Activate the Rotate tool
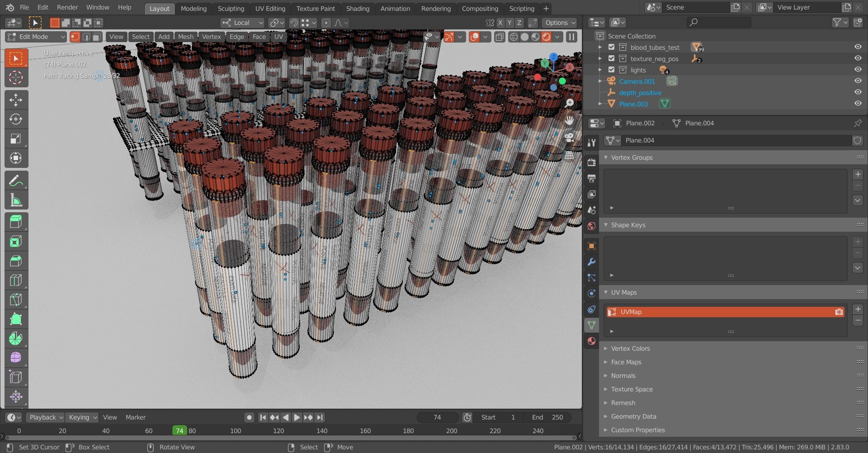 click(16, 119)
